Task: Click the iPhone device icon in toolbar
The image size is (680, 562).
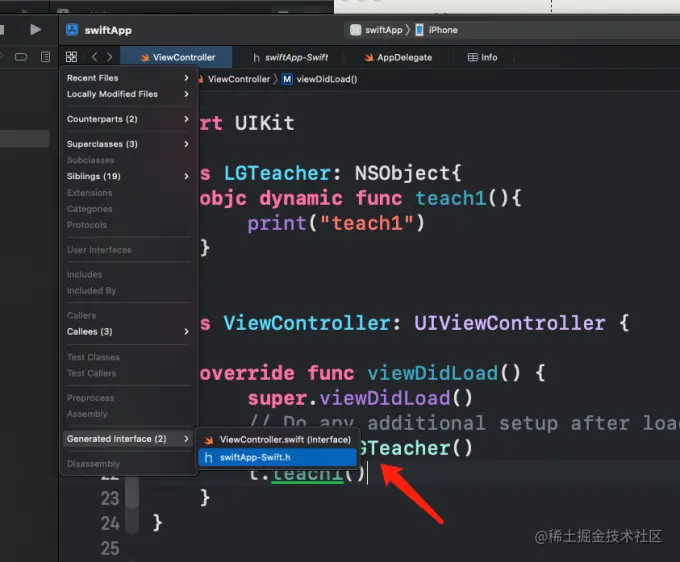Action: (419, 30)
